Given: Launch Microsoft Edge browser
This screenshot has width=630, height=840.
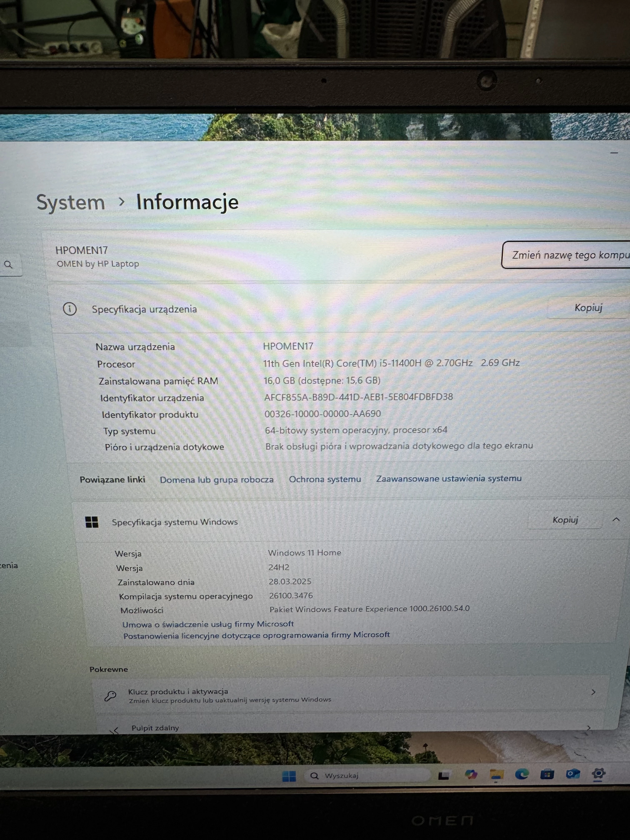Looking at the screenshot, I should point(522,774).
